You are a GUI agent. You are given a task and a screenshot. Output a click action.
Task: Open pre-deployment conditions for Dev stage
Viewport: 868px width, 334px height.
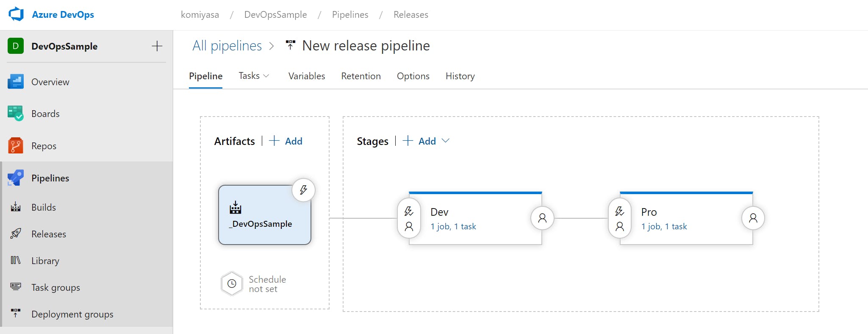coord(409,218)
